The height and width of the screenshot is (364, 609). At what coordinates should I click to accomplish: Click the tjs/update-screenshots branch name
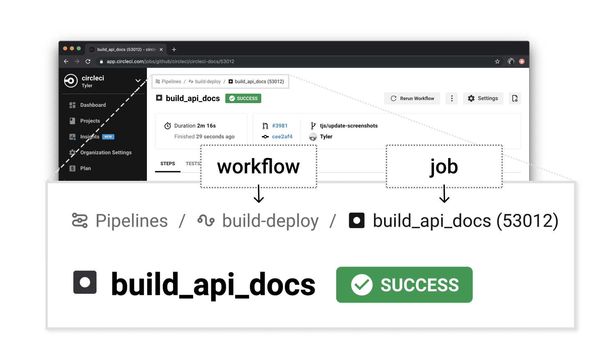coord(349,126)
